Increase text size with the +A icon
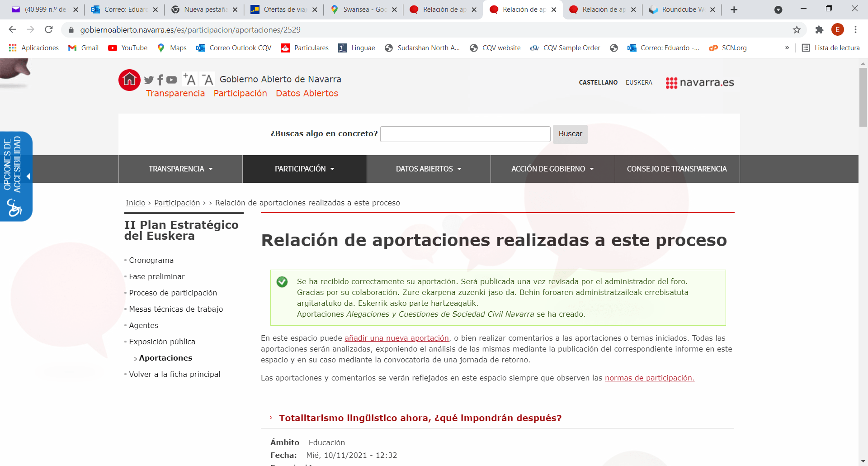 pyautogui.click(x=189, y=78)
